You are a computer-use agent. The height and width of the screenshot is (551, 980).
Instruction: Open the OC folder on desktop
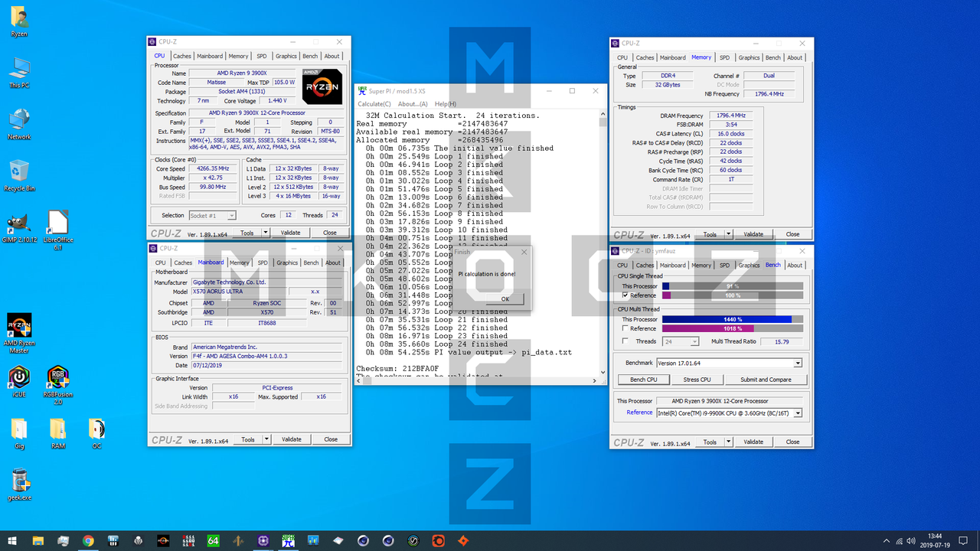click(x=96, y=434)
